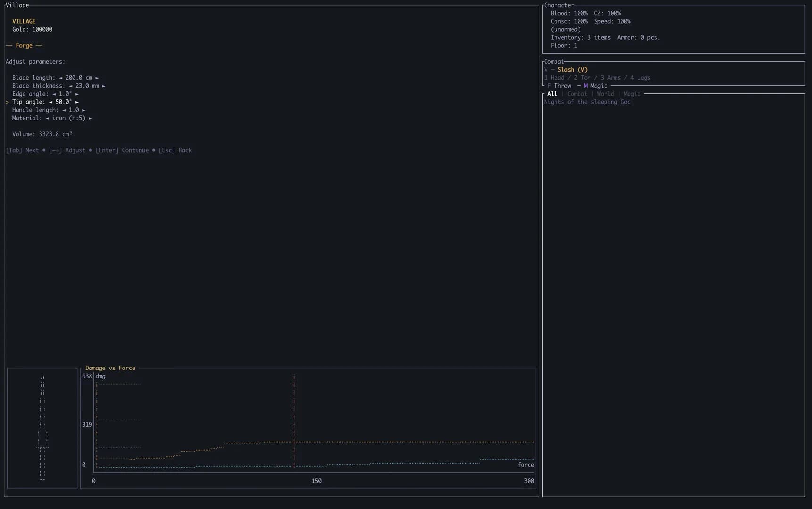Click the Inventory: 3 items text
812x509 pixels.
pos(580,37)
